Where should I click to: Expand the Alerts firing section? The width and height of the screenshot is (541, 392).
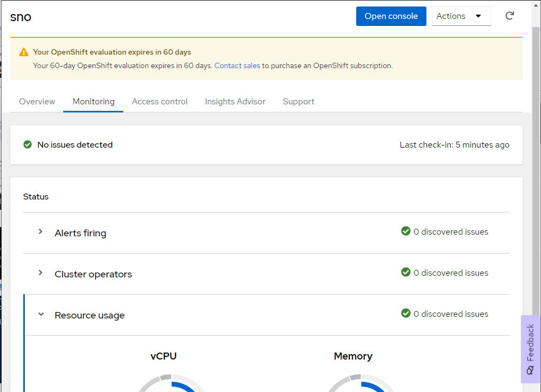(41, 231)
